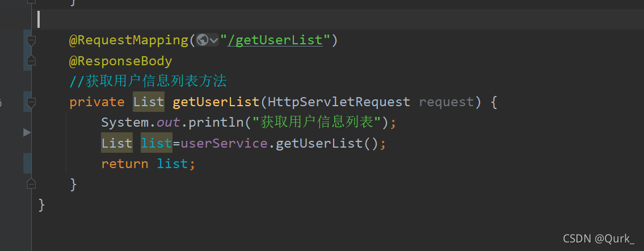Collapse the fold marker beside @RequestMapping
Screen dimensions: 644x251
click(x=31, y=40)
